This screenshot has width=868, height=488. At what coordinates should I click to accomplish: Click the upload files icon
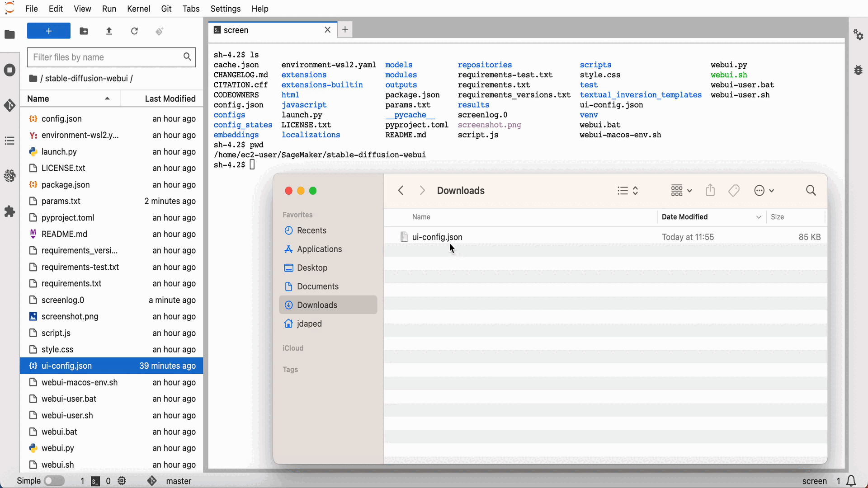[109, 31]
